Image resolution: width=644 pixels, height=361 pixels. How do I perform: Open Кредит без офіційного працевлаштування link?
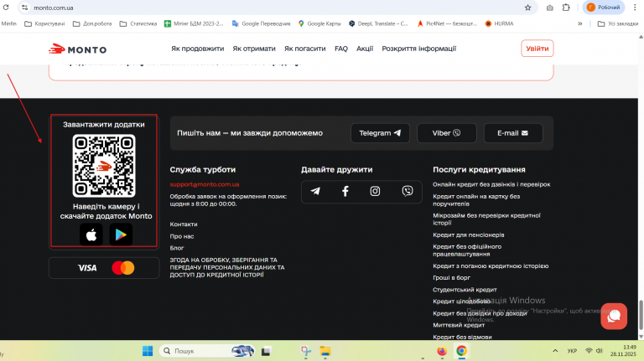(x=467, y=250)
